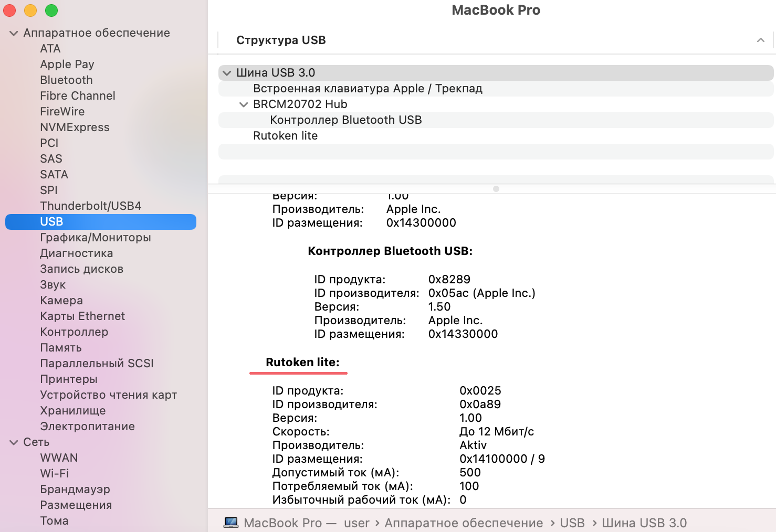Click the ID производителя value 0x0a89
The width and height of the screenshot is (776, 532).
(480, 405)
